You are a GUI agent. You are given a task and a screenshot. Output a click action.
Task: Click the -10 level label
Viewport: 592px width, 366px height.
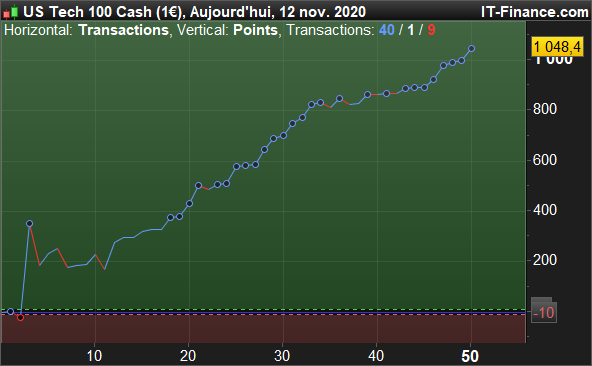coord(544,313)
